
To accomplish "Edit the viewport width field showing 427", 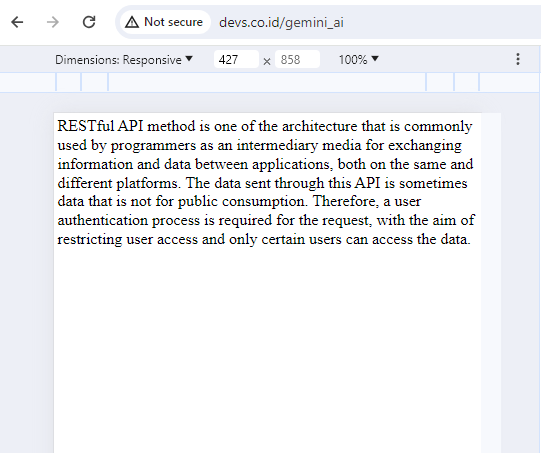I will point(236,59).
